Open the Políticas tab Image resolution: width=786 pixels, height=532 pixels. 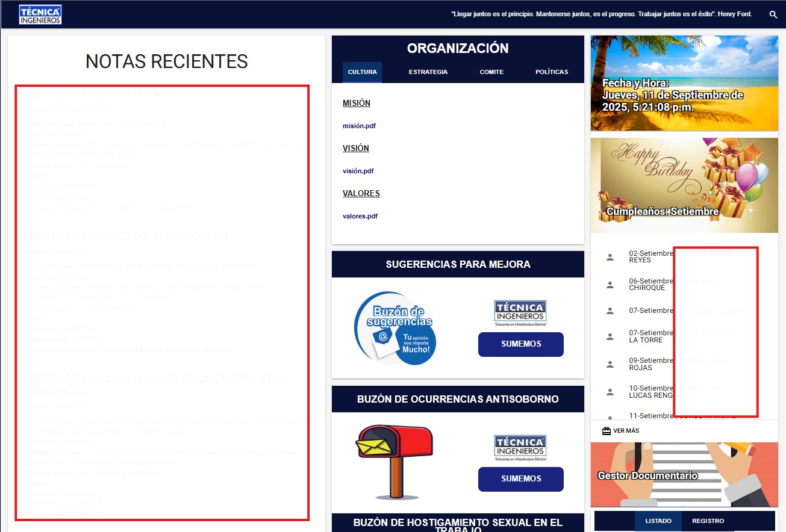552,72
